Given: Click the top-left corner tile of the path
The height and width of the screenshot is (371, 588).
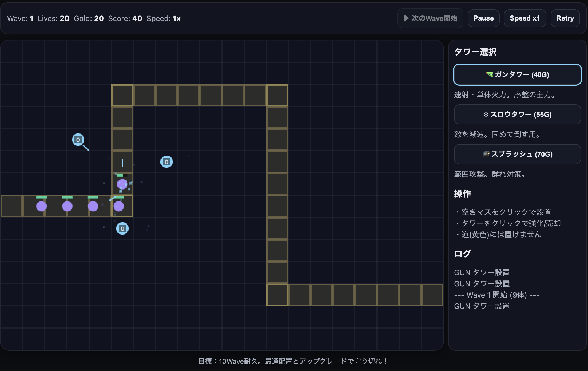Looking at the screenshot, I should click(x=122, y=96).
